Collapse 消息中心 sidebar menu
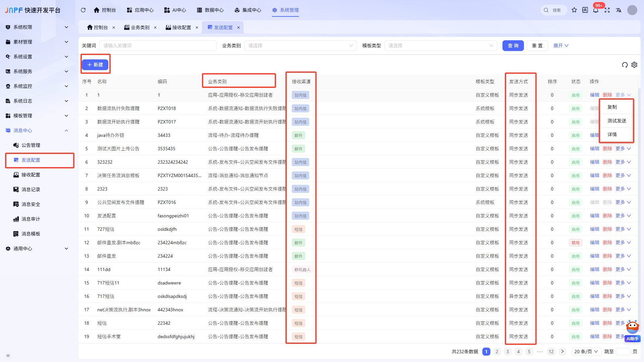 (38, 131)
